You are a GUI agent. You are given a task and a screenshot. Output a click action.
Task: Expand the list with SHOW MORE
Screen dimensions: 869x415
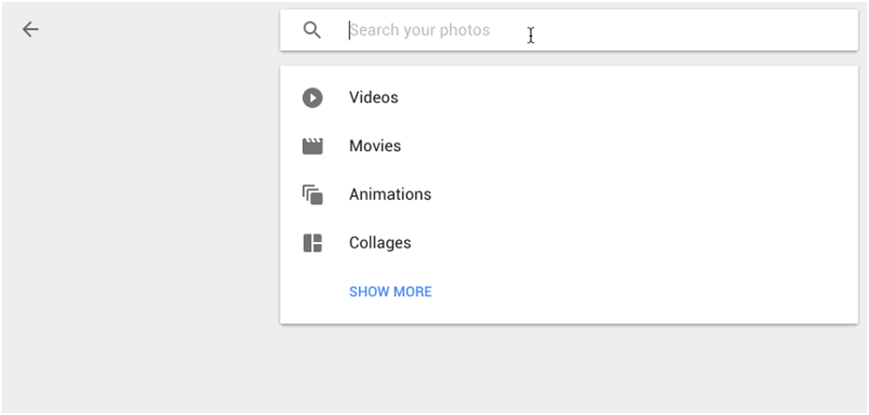click(x=390, y=292)
